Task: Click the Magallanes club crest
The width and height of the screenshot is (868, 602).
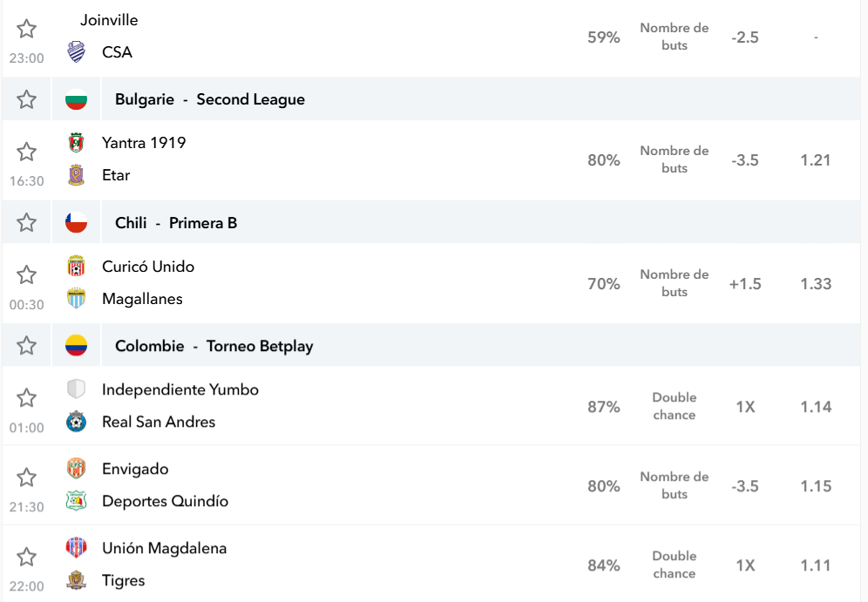Action: pos(77,298)
